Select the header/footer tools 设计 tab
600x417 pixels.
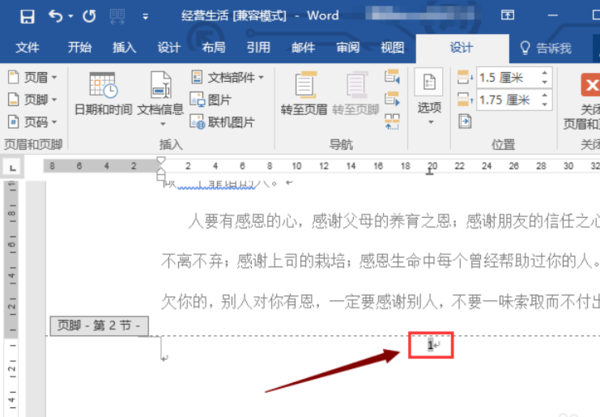tap(461, 47)
